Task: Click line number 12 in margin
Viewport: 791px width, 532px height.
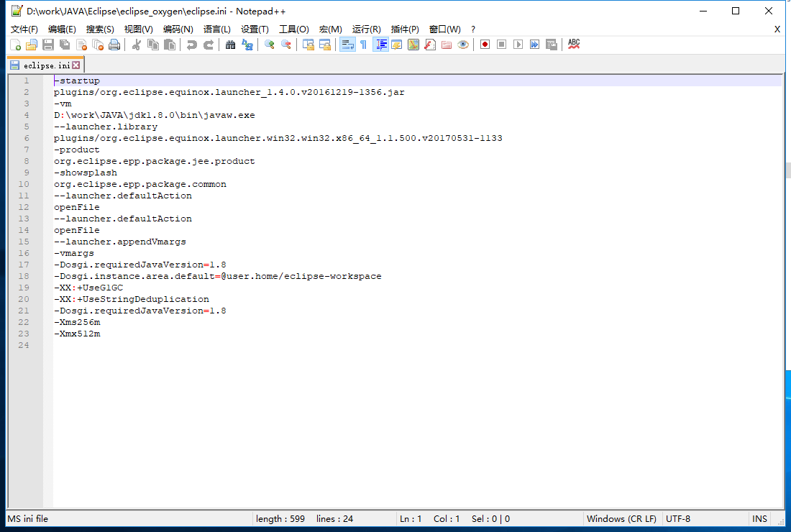Action: click(x=24, y=207)
